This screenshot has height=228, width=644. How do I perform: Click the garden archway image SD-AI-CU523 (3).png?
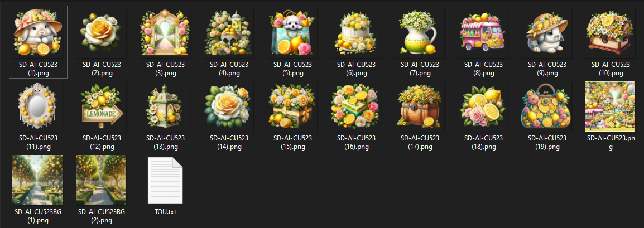click(x=165, y=32)
